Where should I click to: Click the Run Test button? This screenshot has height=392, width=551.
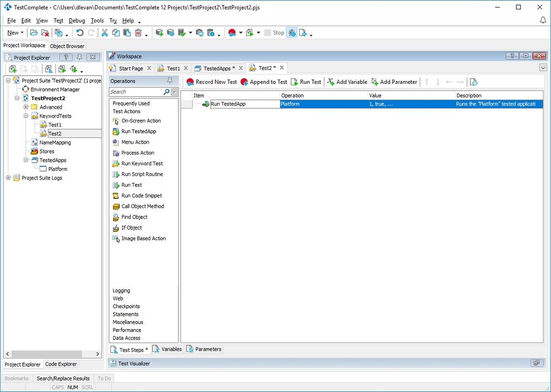click(x=306, y=82)
